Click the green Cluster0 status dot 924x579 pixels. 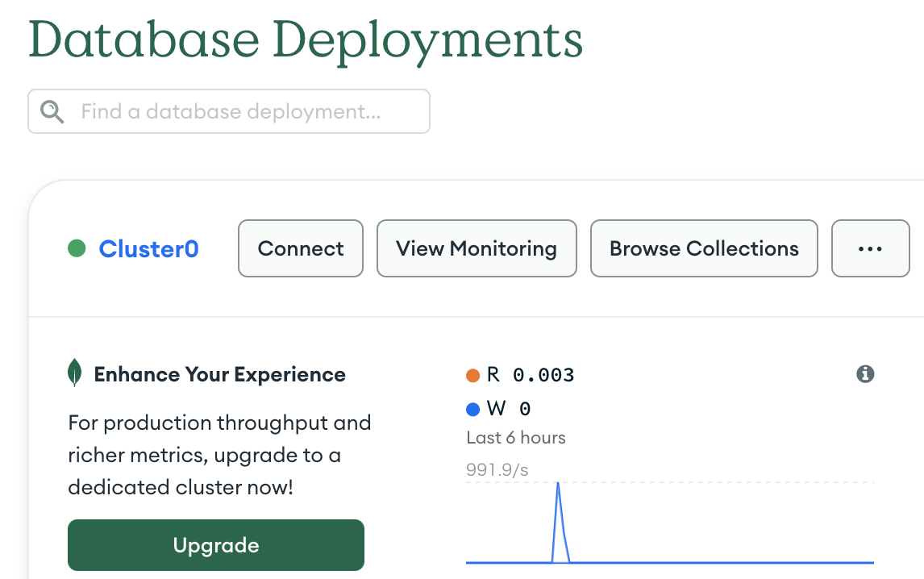[x=77, y=248]
